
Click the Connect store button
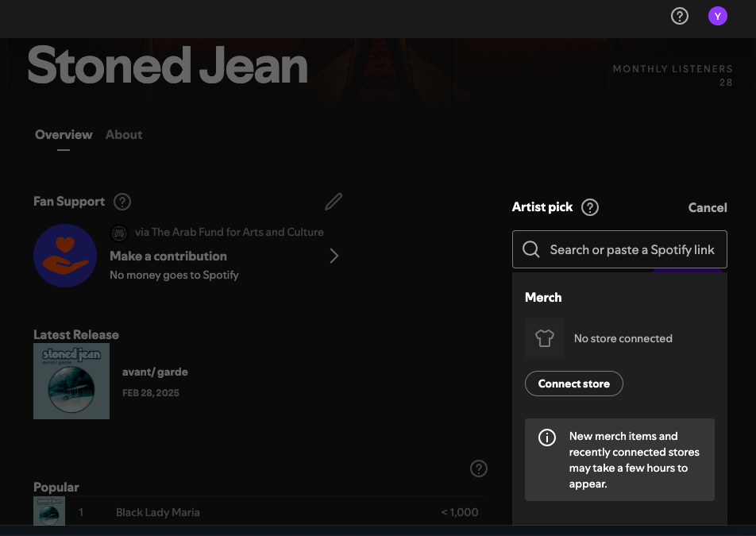tap(573, 384)
